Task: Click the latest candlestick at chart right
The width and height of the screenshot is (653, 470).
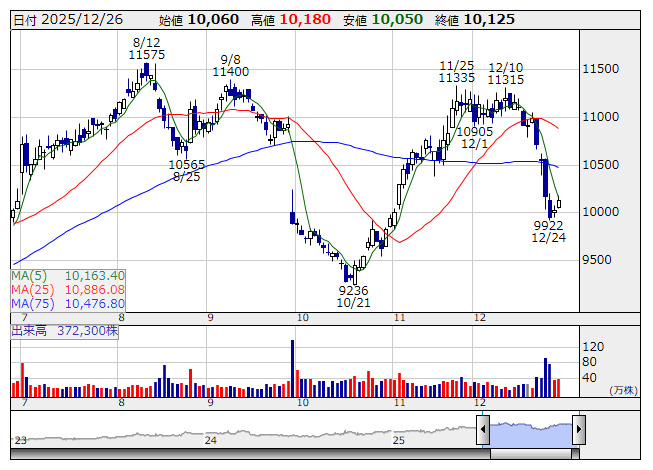Action: point(559,204)
